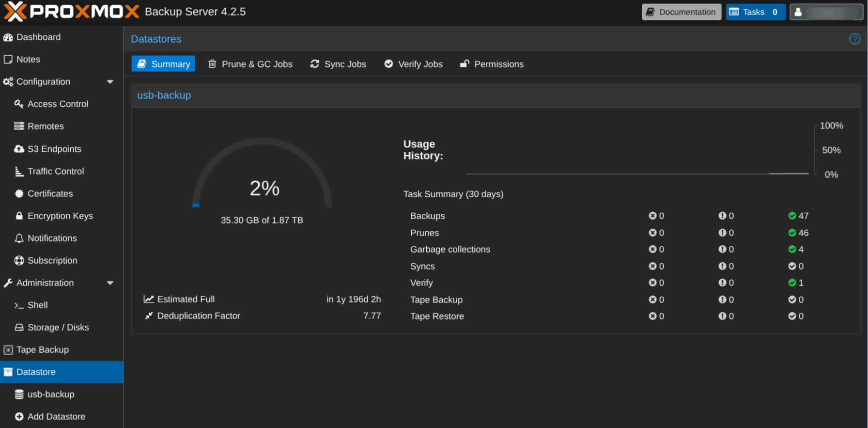Switch to the Sync Jobs tab
Viewport: 868px width, 428px height.
point(338,64)
